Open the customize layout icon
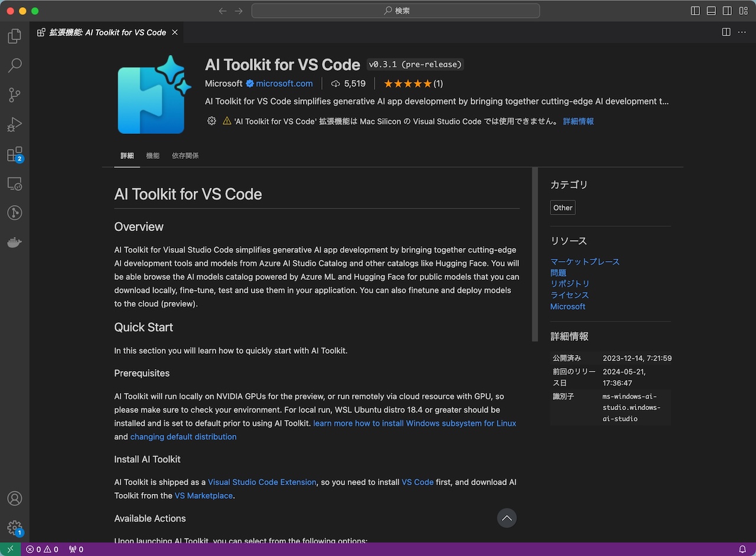This screenshot has width=756, height=556. pos(743,11)
